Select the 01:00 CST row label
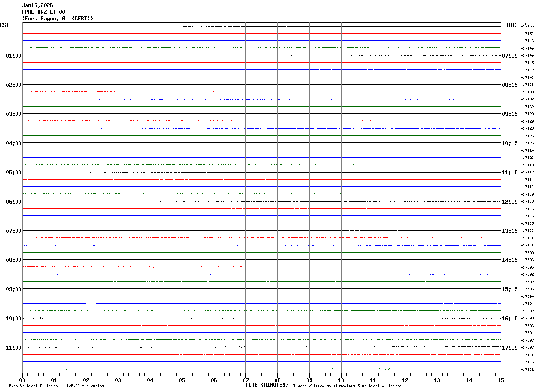Viewport: 536px width, 392px height. coord(14,55)
